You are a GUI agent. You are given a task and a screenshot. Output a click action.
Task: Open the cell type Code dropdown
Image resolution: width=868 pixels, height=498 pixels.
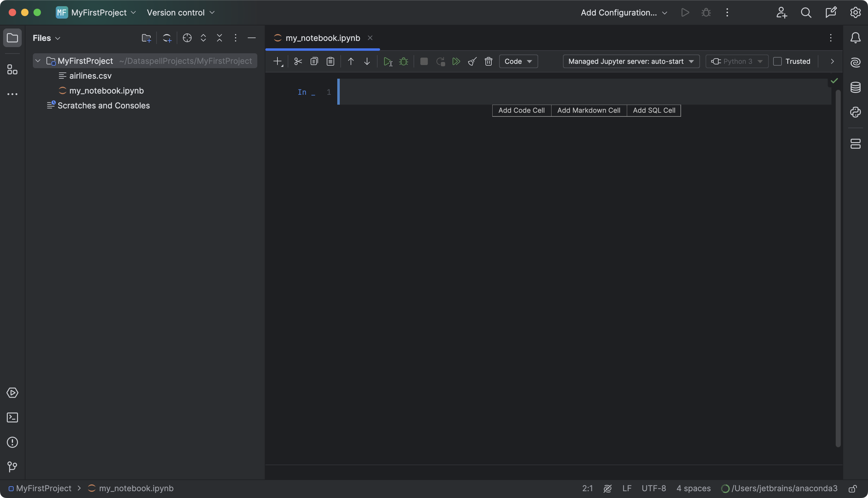click(518, 61)
